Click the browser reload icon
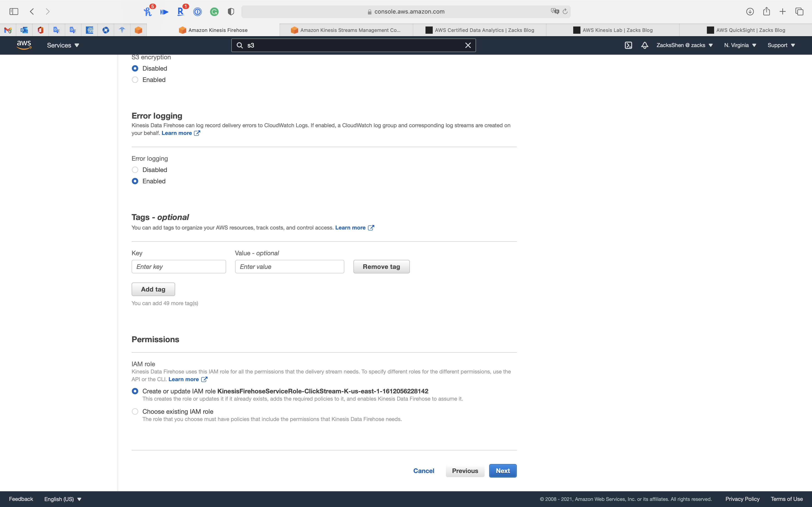Viewport: 812px width, 507px height. [565, 12]
